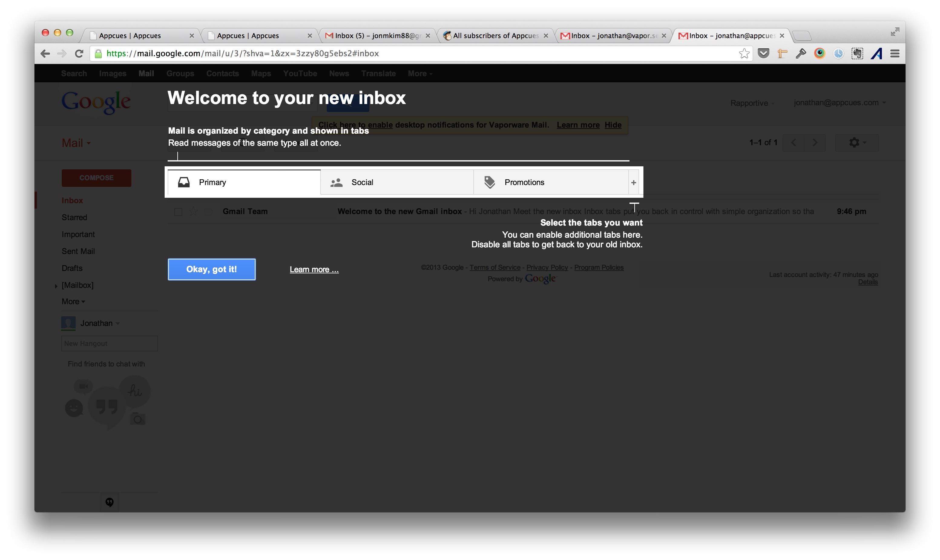Switch to Inbox jonathan@vapor browser tab
The height and width of the screenshot is (560, 940).
click(x=614, y=35)
